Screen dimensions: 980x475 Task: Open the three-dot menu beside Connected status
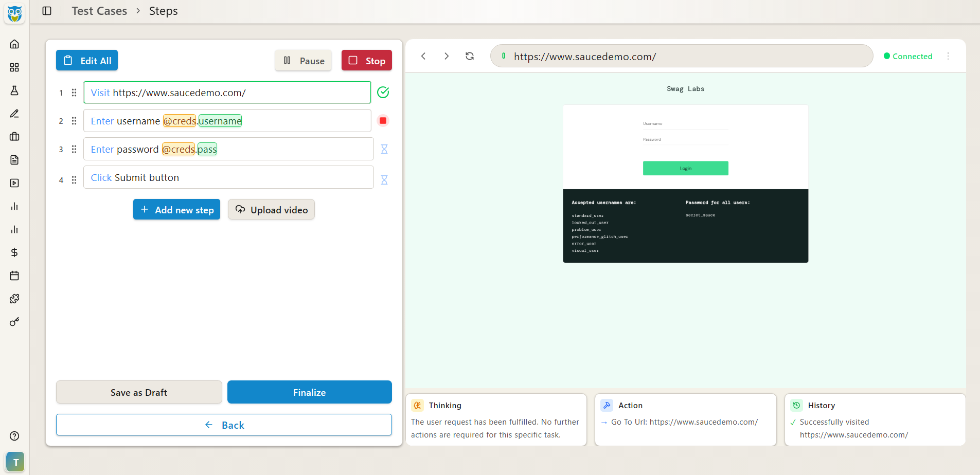[x=948, y=56]
